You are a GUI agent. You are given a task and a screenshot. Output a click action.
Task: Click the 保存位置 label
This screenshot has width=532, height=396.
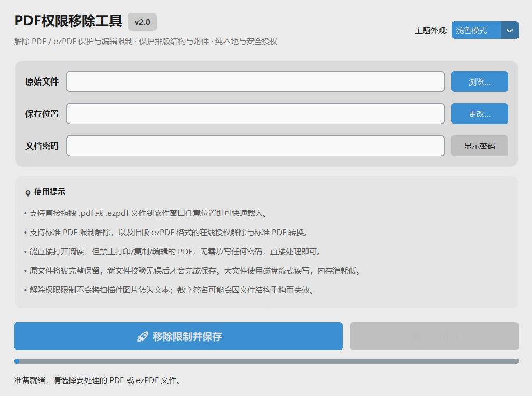pyautogui.click(x=41, y=114)
